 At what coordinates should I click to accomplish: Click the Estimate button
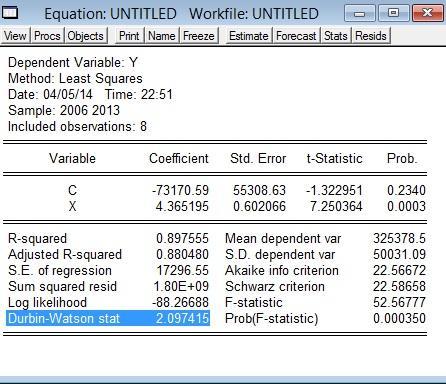tap(249, 36)
